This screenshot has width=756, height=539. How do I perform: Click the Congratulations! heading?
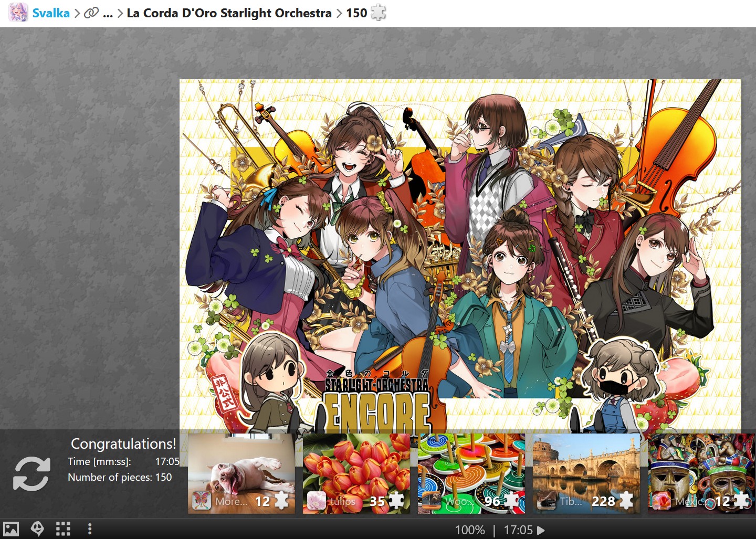click(x=123, y=443)
